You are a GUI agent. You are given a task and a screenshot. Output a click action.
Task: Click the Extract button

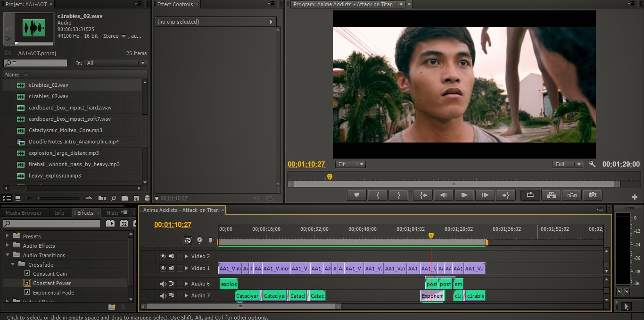[x=572, y=195]
